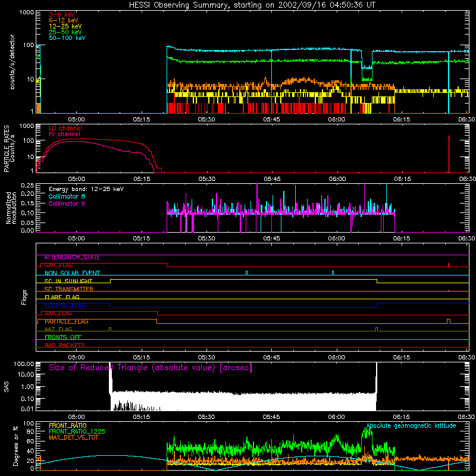Click the BAD_PACKETS flag label
This screenshot has height=476, width=476.
tap(65, 346)
